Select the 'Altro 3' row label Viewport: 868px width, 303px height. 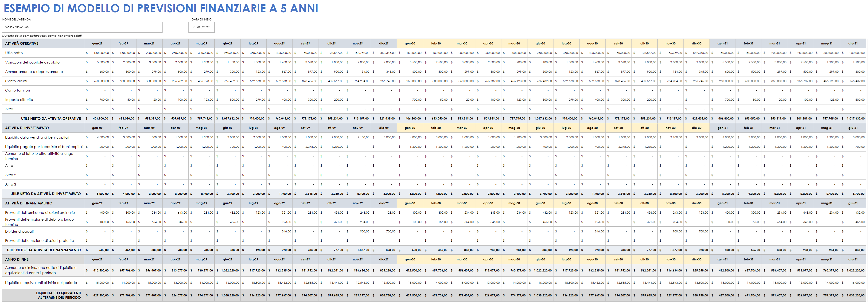click(10, 185)
